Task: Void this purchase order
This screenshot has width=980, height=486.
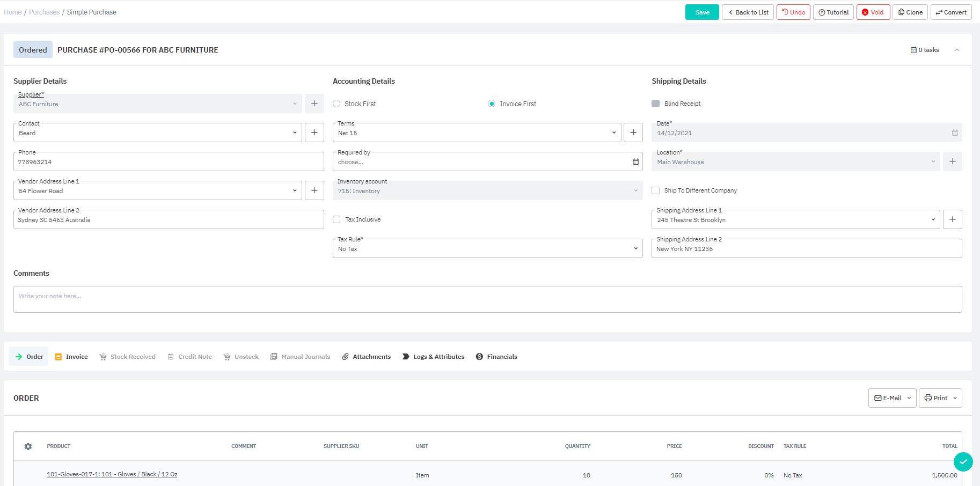Action: pos(873,12)
